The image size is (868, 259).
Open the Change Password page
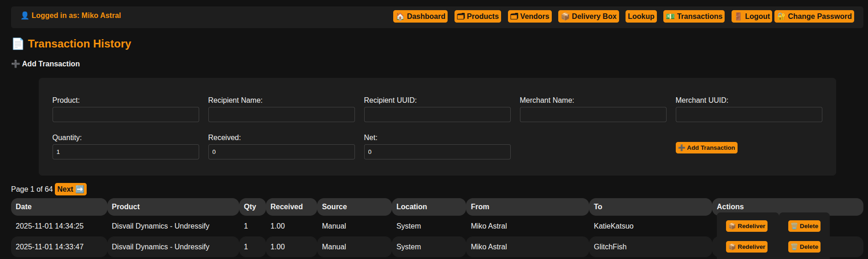[814, 17]
